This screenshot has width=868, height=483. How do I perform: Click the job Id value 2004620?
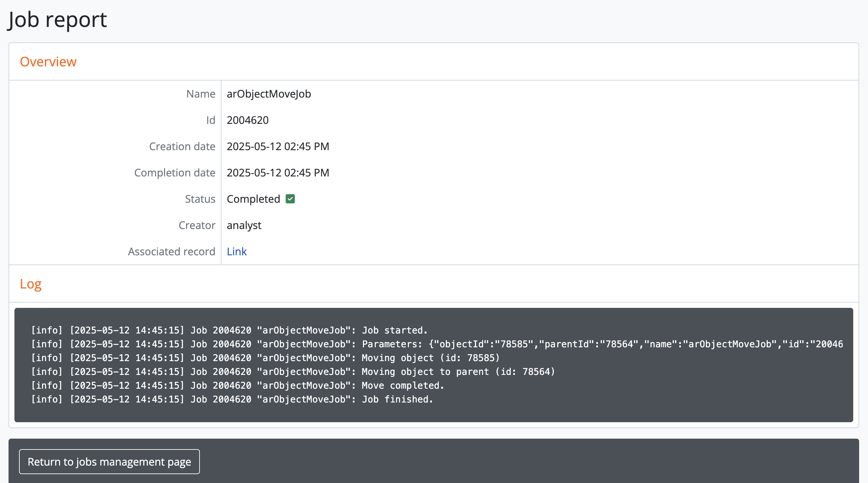(x=247, y=120)
